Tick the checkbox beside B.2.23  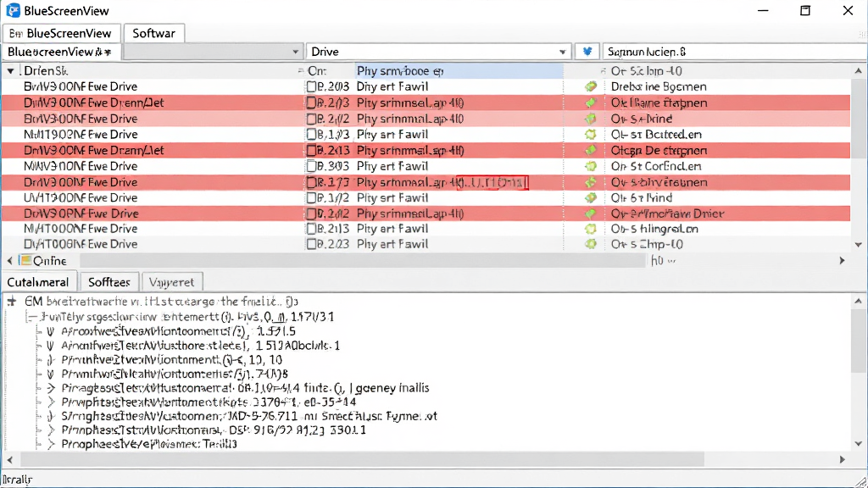tap(312, 244)
